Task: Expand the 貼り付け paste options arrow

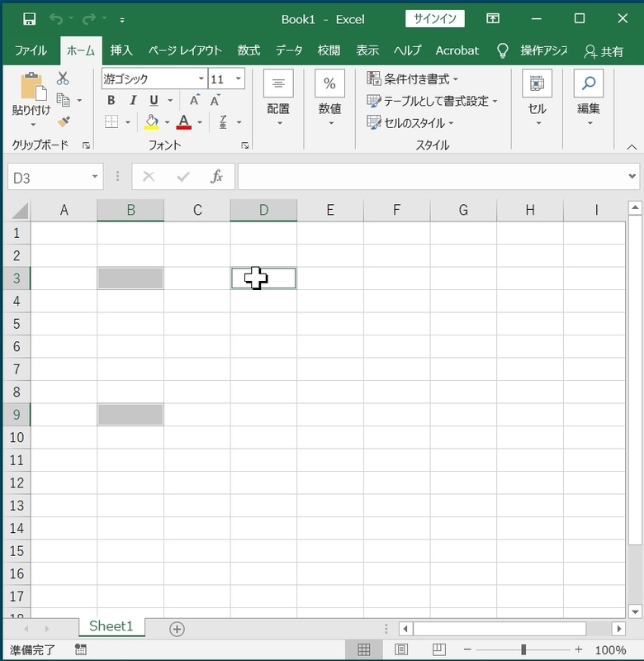Action: point(33,125)
